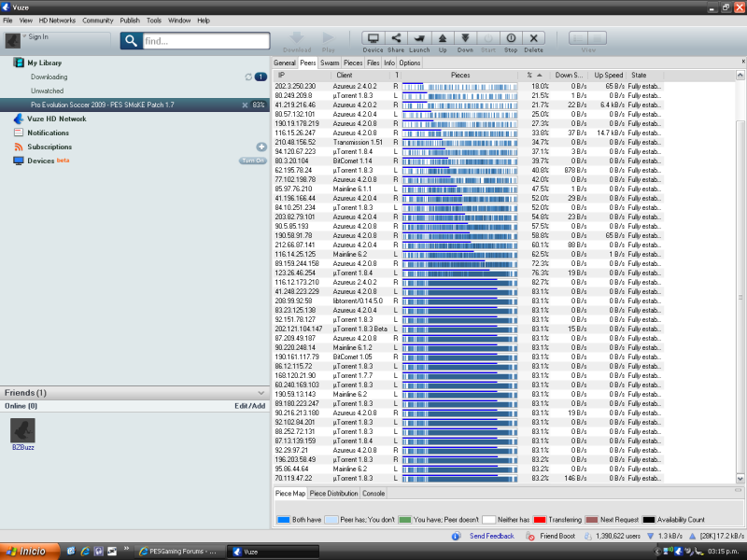Move torrent Up with the Up icon
This screenshot has height=560, width=747.
[442, 38]
